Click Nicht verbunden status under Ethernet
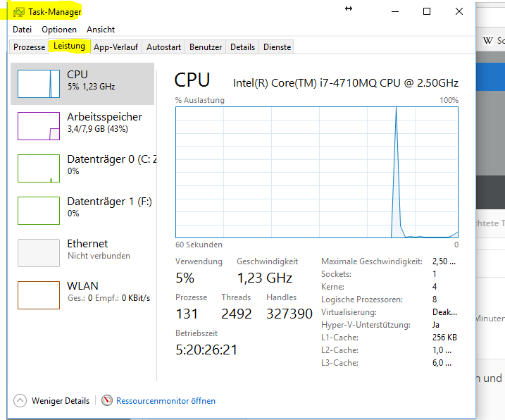 point(99,256)
